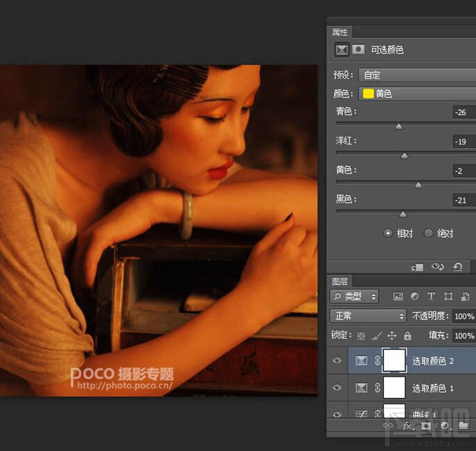Open the 颜色 dropdown showing 黄色
Screen dimensions: 476x451
417,94
